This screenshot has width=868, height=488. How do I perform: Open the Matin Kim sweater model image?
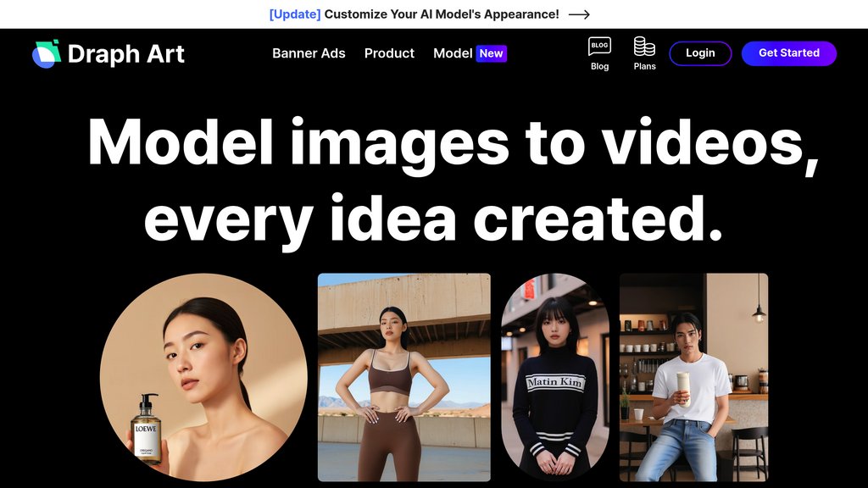click(555, 377)
